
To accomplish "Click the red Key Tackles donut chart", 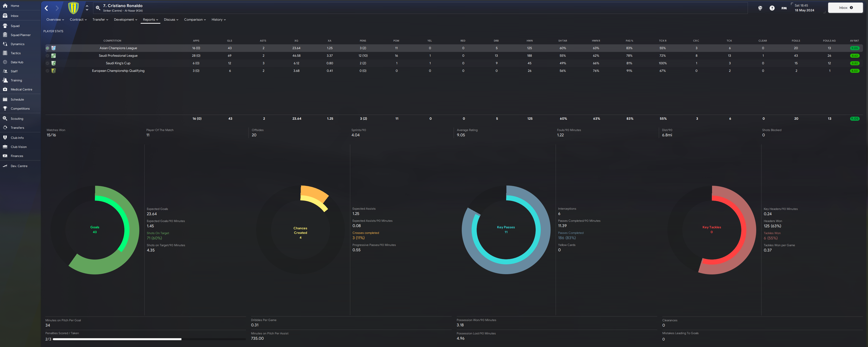I will (x=712, y=230).
